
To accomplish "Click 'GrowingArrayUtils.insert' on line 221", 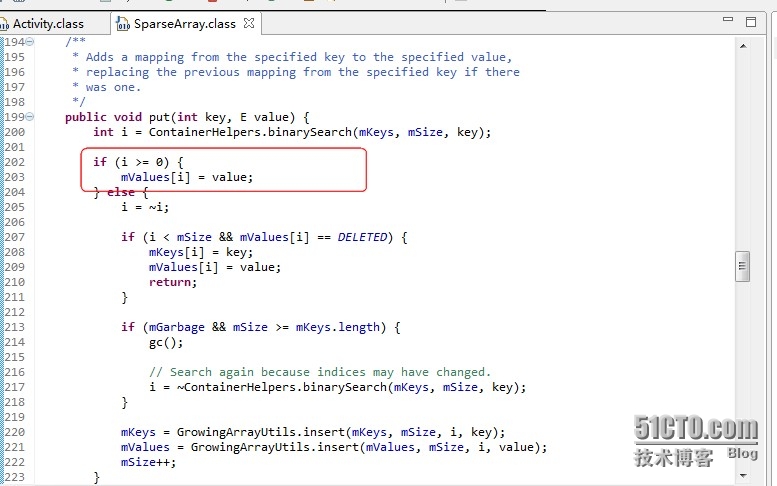I will (275, 447).
